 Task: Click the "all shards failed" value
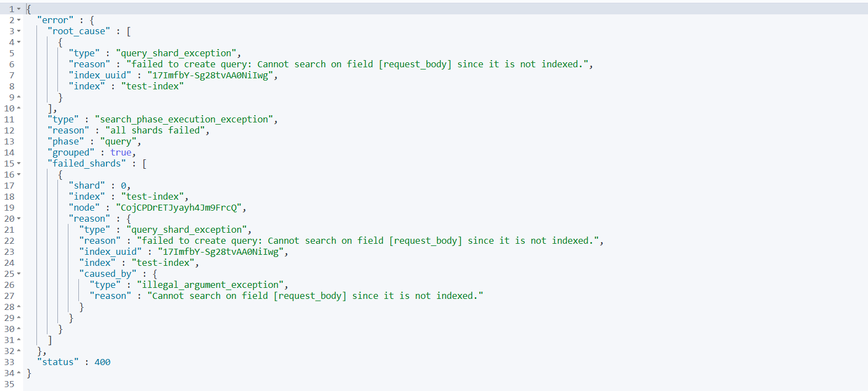(x=155, y=131)
